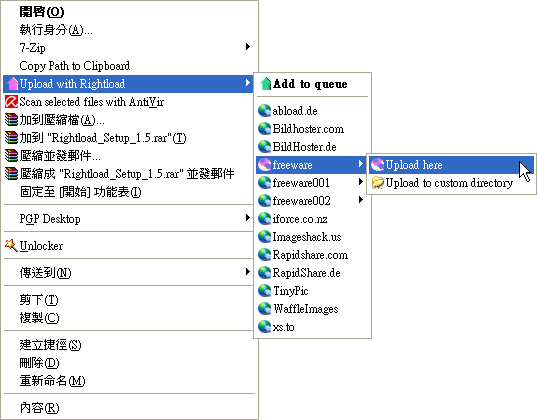Click the globe icon next to Imageshack.us
The height and width of the screenshot is (420, 537).
point(264,237)
